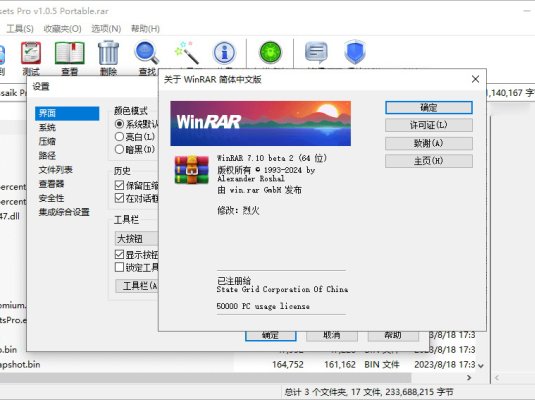Click the 161,162 packed size cell

tap(340, 365)
